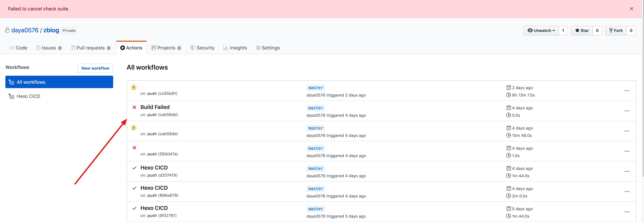Click the red X icon on Build Failed run
The image size is (644, 222).
click(134, 107)
